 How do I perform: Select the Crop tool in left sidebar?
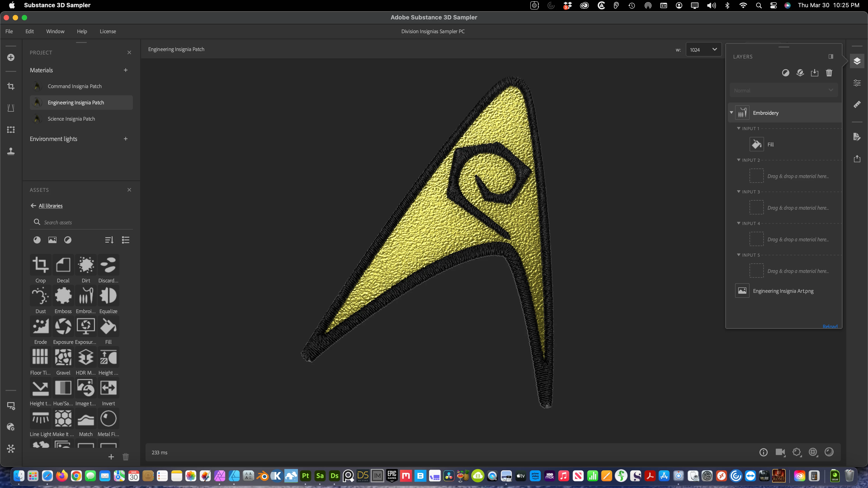click(11, 87)
